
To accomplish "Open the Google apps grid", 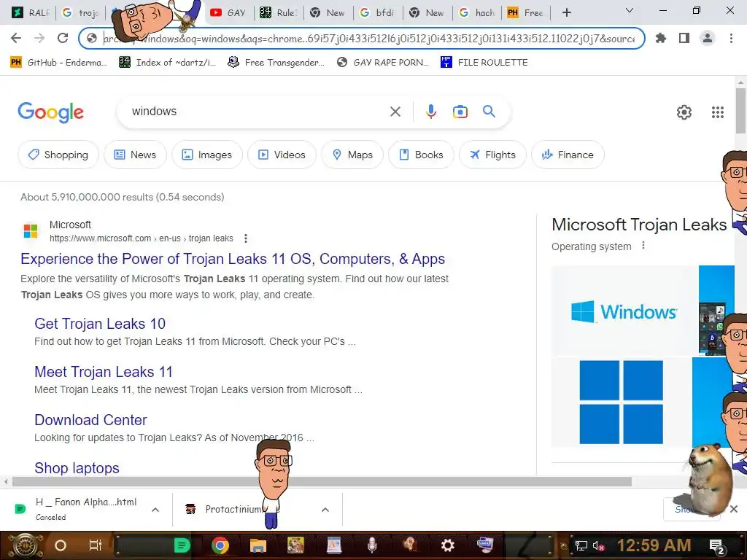I will pyautogui.click(x=718, y=112).
